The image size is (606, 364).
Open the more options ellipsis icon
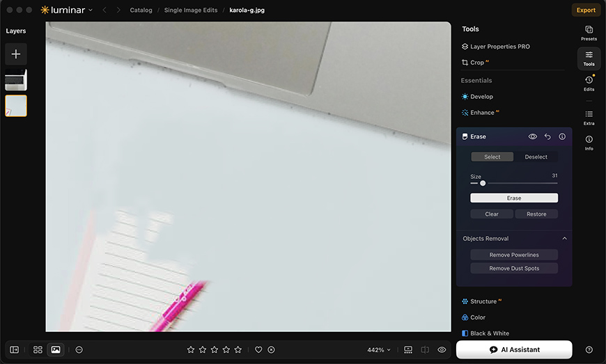(x=79, y=349)
